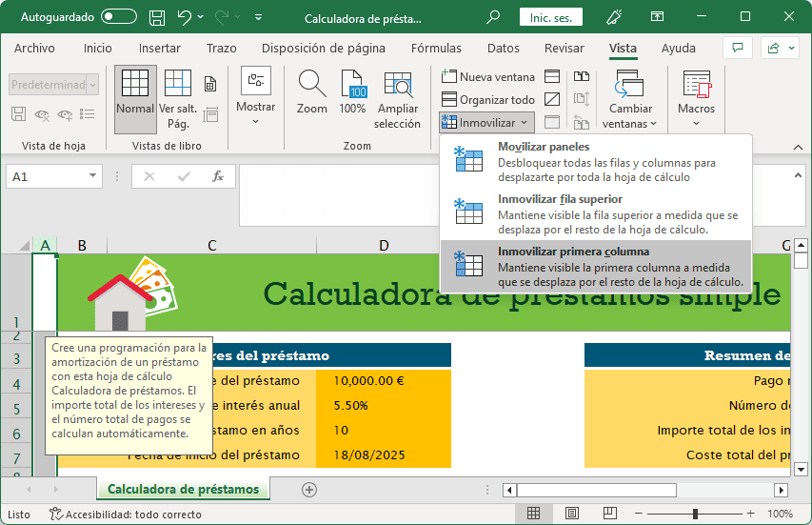Click Organizar todo in ribbon
The height and width of the screenshot is (525, 812).
pyautogui.click(x=488, y=99)
